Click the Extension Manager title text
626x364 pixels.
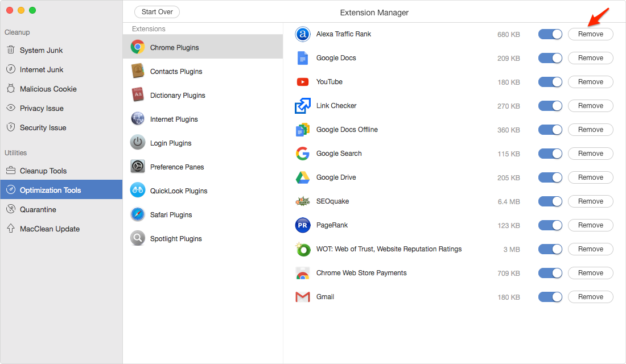[374, 13]
